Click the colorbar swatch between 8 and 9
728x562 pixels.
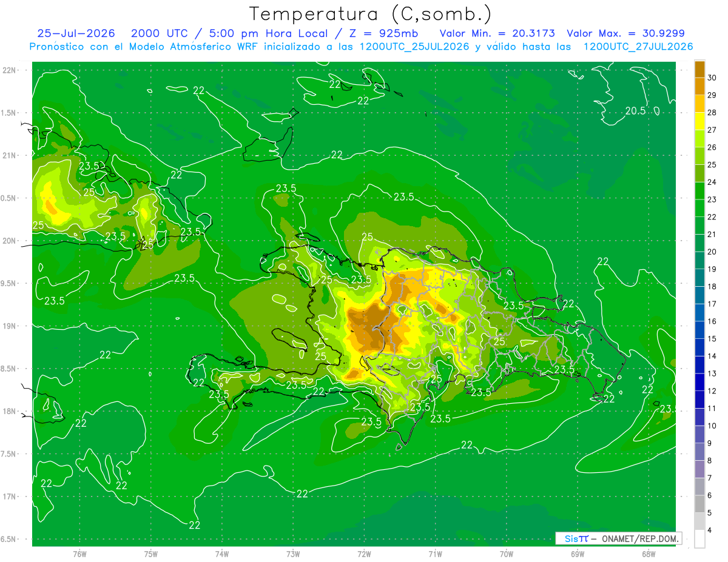click(x=699, y=452)
